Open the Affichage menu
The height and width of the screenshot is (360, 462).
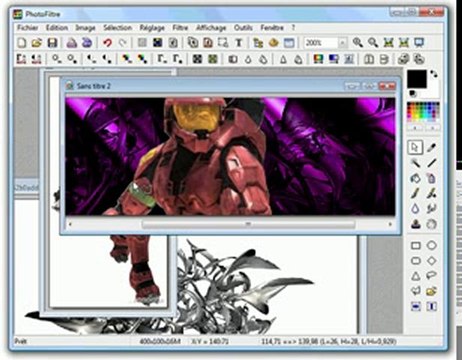pyautogui.click(x=211, y=28)
